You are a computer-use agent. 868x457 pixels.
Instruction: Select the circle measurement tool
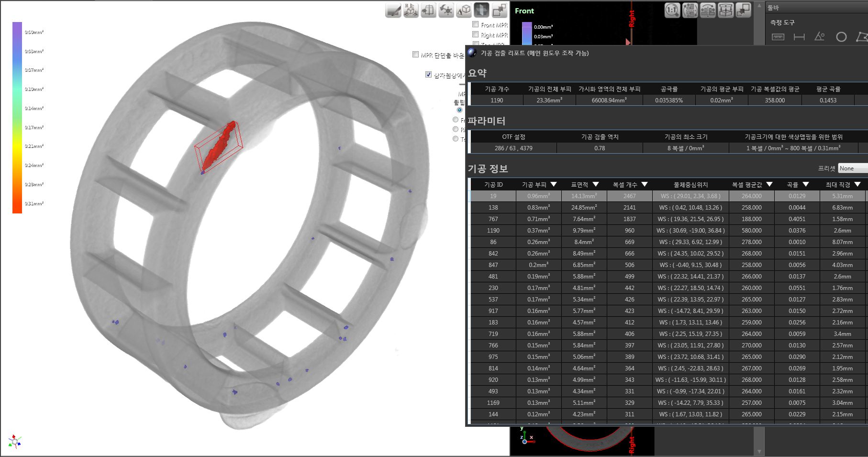tap(841, 37)
